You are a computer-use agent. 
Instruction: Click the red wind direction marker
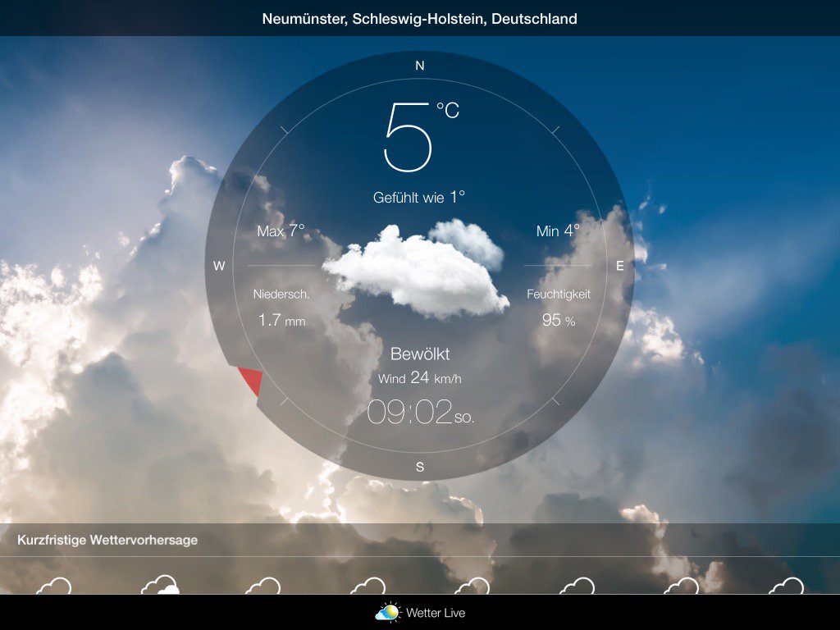pos(251,381)
